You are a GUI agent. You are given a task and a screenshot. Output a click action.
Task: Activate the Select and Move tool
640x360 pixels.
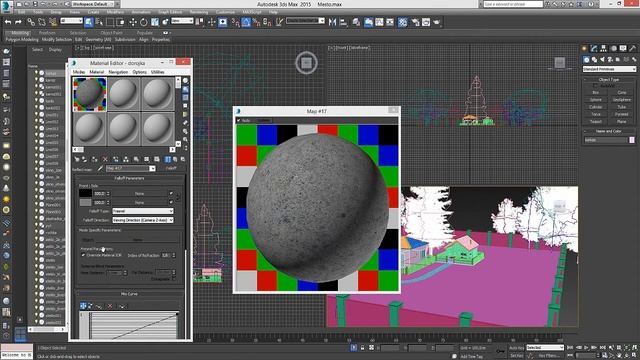coord(133,22)
